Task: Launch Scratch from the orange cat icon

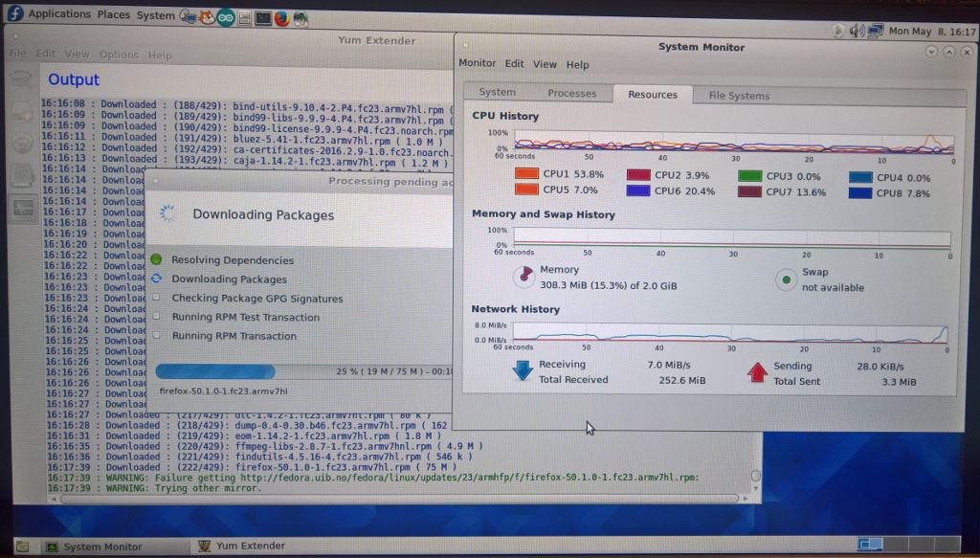Action: click(207, 17)
